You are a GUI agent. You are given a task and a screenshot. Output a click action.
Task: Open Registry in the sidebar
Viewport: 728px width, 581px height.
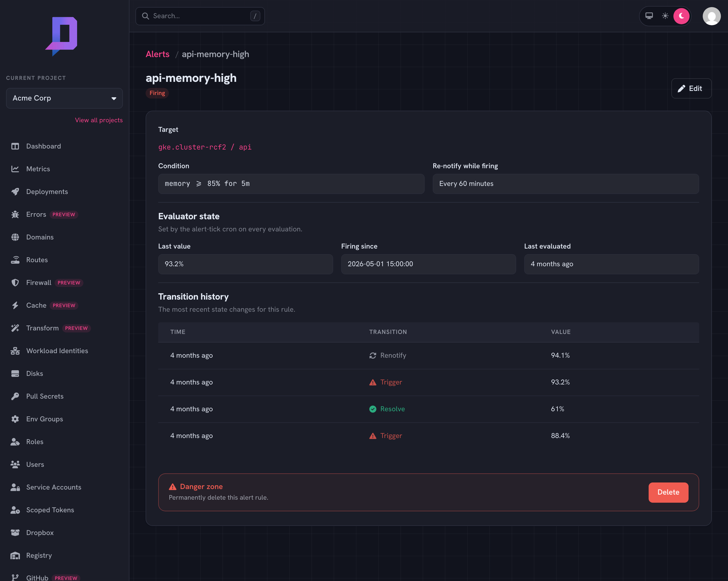39,555
